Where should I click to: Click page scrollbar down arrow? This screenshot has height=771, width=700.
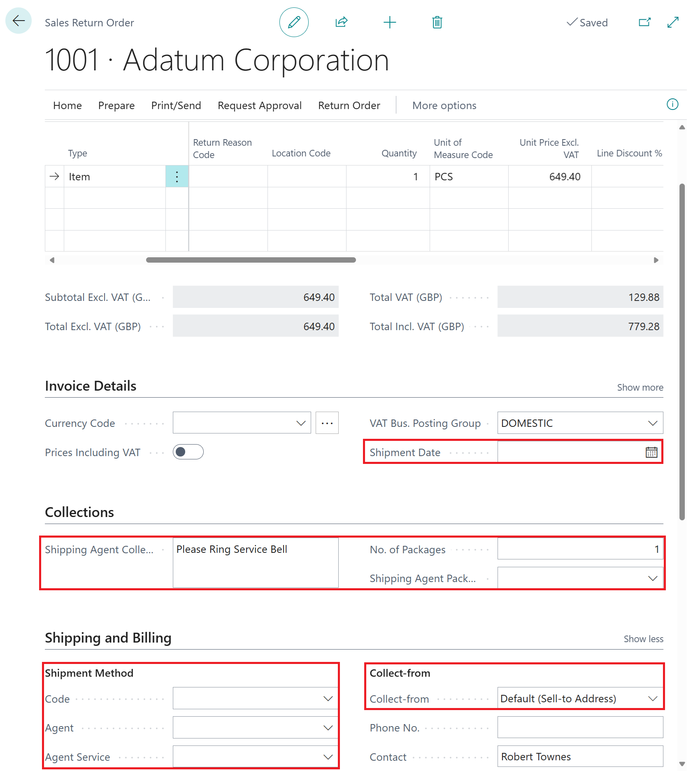pyautogui.click(x=682, y=764)
